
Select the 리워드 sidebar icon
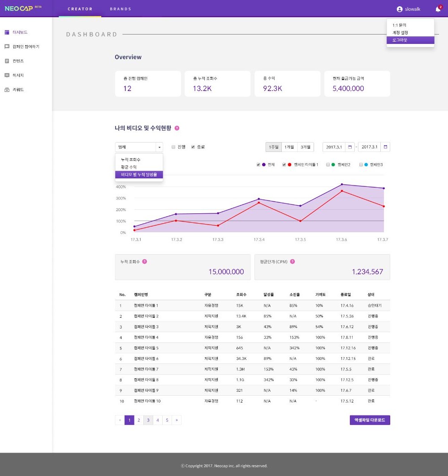coord(6,89)
